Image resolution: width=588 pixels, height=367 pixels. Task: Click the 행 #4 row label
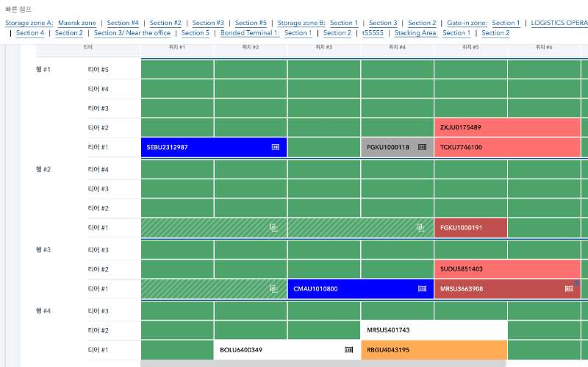coord(43,310)
